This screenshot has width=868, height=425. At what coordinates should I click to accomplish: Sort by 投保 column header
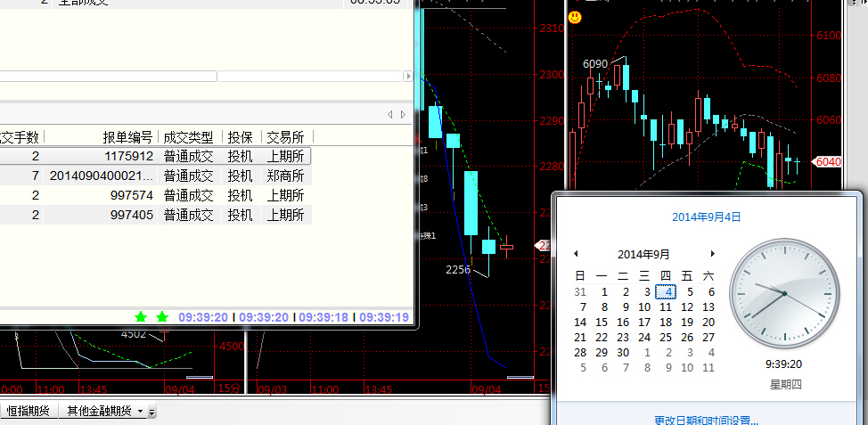pyautogui.click(x=242, y=136)
